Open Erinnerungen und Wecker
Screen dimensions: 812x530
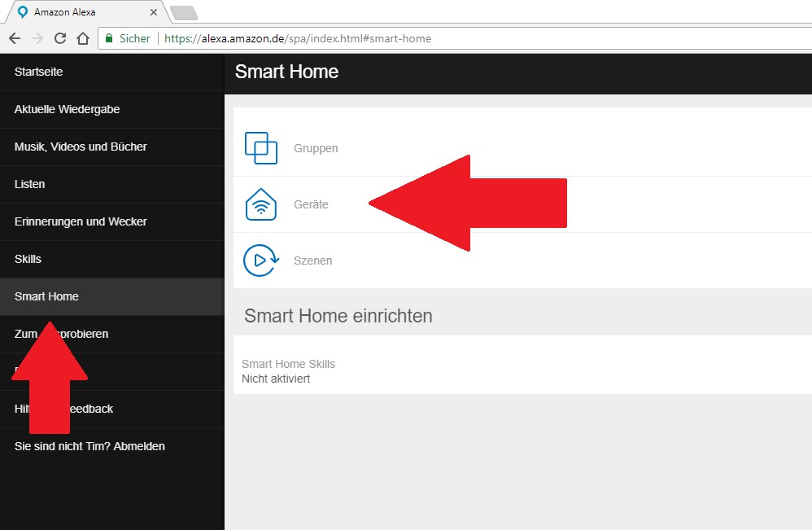81,221
